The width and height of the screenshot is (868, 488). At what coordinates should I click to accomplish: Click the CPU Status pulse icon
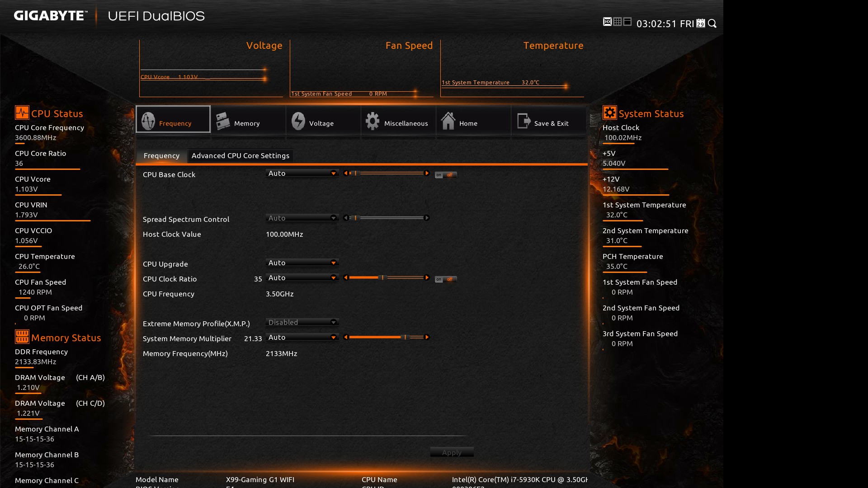pyautogui.click(x=22, y=113)
